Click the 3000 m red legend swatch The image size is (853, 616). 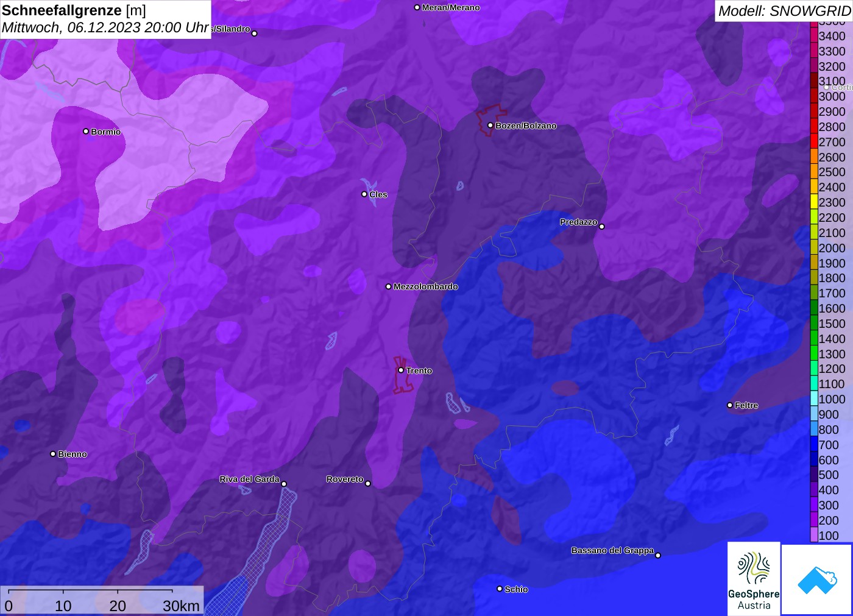(814, 96)
